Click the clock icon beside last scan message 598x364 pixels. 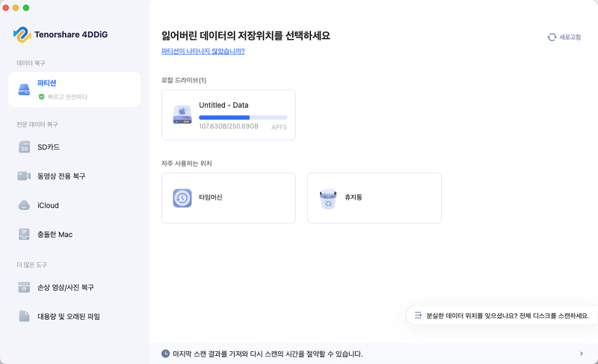click(x=165, y=354)
